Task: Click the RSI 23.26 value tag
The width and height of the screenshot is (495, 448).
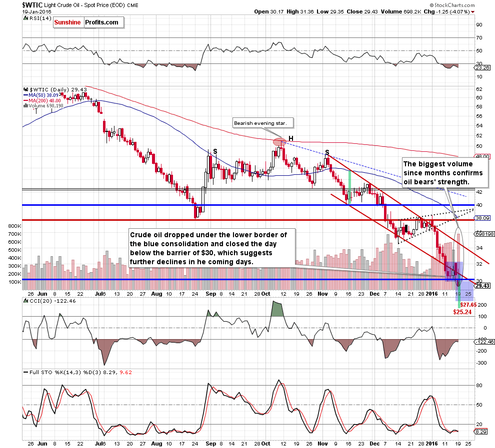Action: coord(482,67)
